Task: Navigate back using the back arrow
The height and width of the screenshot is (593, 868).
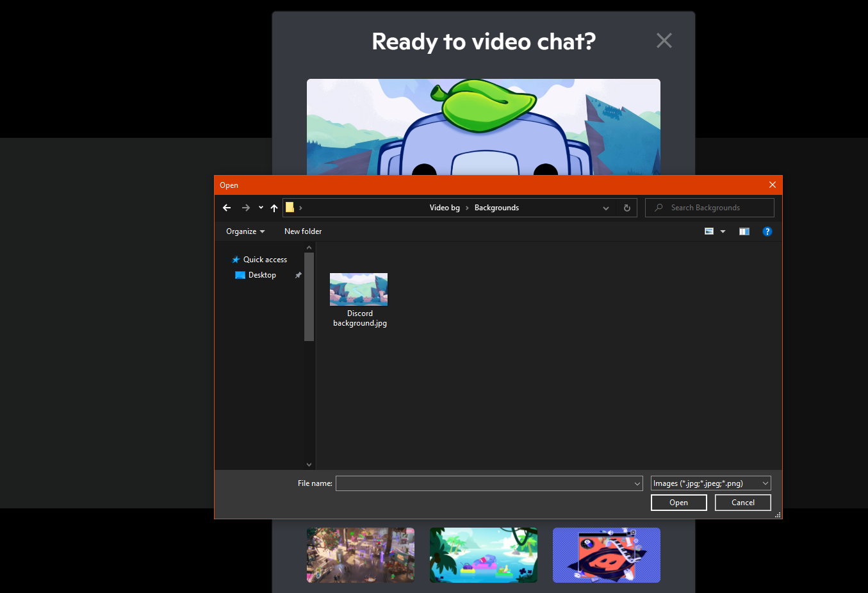Action: point(226,207)
